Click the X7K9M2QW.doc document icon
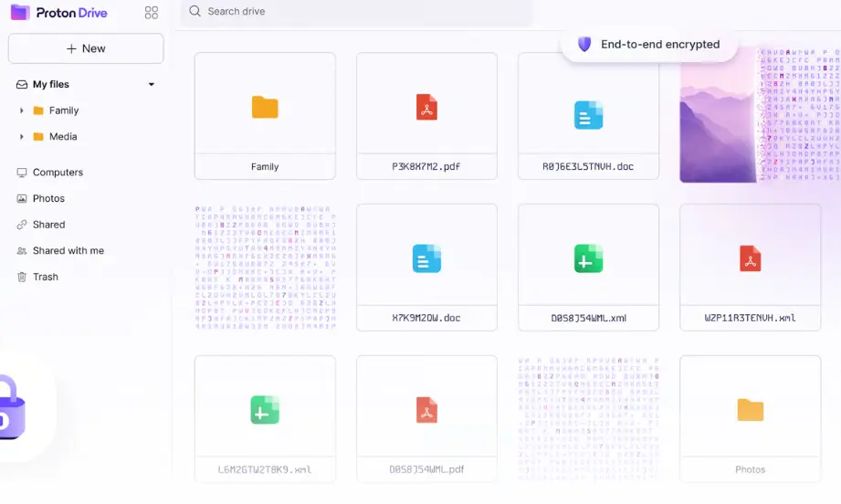 (427, 258)
